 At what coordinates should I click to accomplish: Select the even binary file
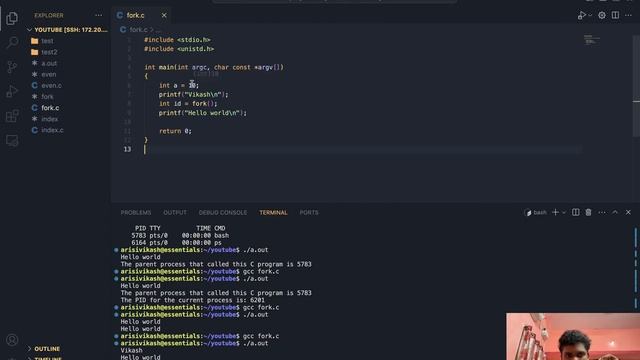point(49,74)
